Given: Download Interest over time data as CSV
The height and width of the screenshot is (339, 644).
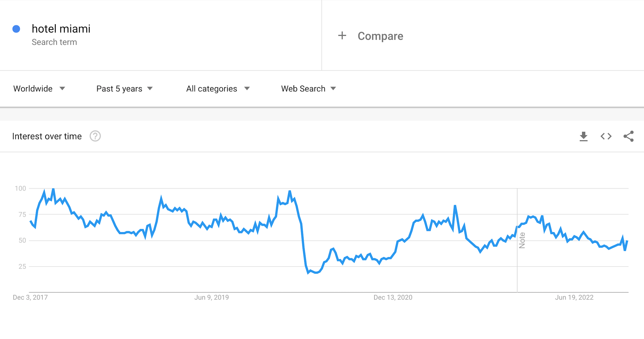Looking at the screenshot, I should [584, 136].
